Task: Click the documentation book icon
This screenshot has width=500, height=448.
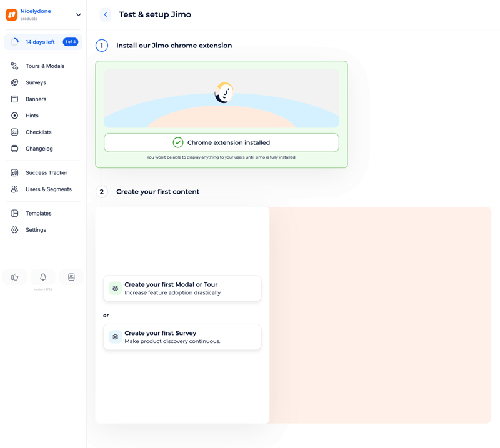Action: pyautogui.click(x=71, y=277)
